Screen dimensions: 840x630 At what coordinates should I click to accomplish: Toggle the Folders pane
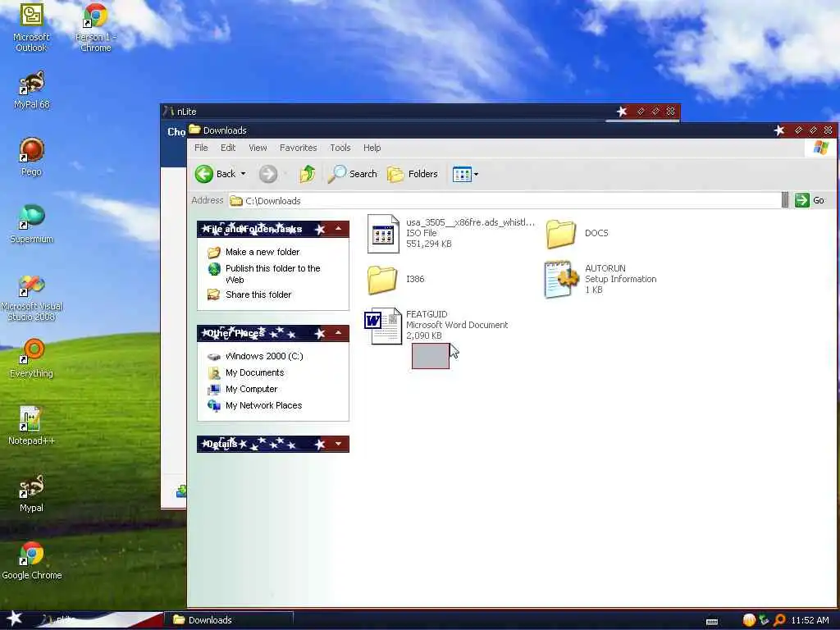click(412, 174)
